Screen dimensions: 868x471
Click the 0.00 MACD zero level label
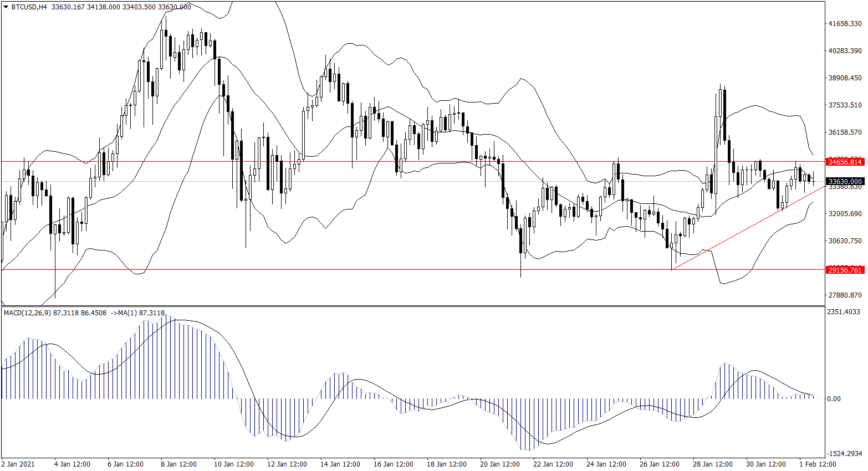coord(834,399)
